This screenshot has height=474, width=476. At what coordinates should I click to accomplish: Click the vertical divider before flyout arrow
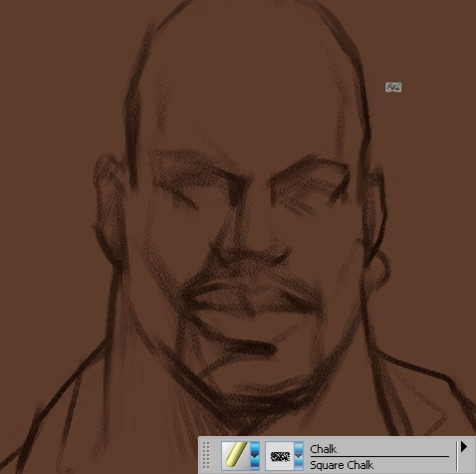457,455
